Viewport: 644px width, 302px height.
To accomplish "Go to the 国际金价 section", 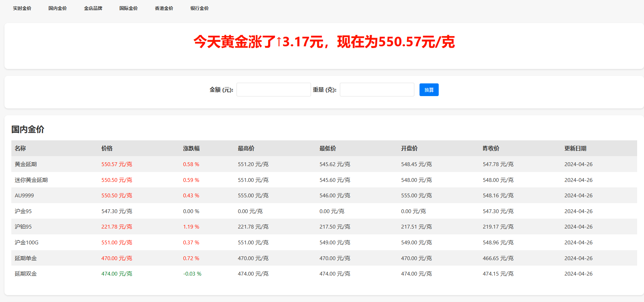I will tap(128, 8).
